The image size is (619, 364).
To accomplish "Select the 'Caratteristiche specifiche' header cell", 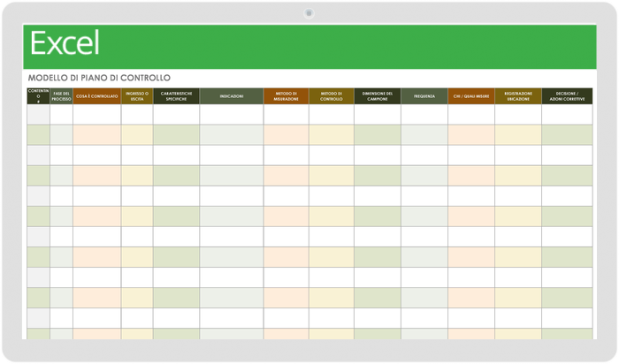I will pos(176,96).
